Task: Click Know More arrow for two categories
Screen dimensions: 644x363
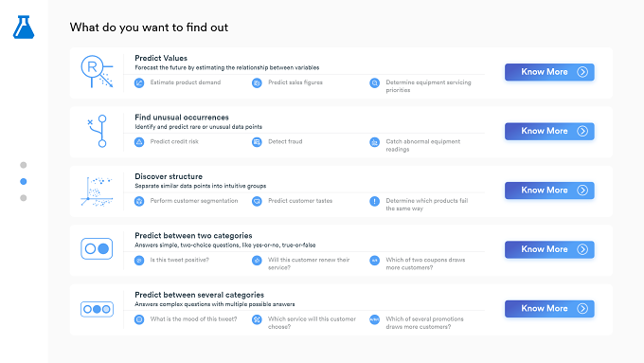Action: [x=582, y=249]
